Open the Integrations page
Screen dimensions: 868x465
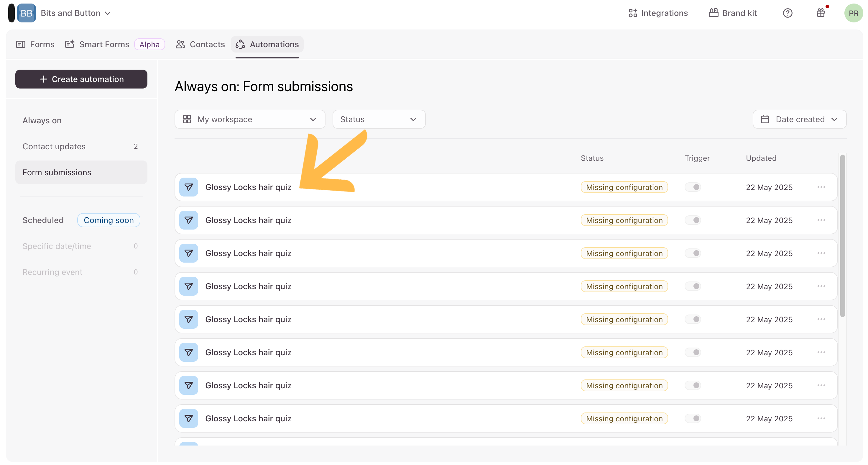pyautogui.click(x=658, y=13)
